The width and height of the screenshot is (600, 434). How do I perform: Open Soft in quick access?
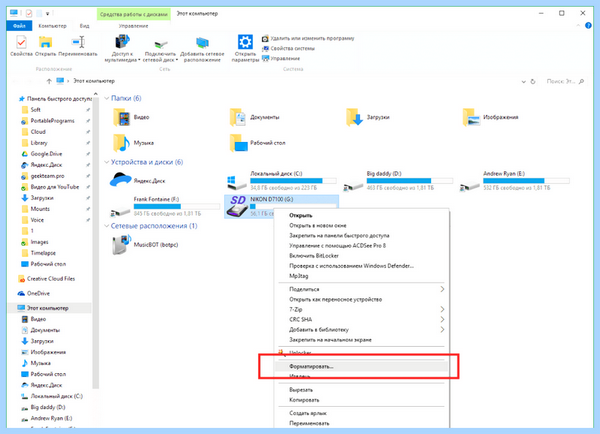point(35,110)
